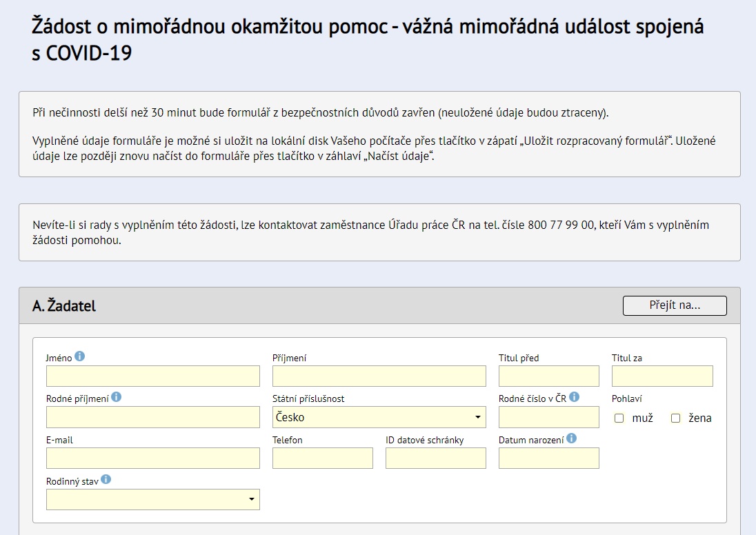Click the info icon beside Rodné příjmení
This screenshot has height=535, width=756.
point(116,397)
